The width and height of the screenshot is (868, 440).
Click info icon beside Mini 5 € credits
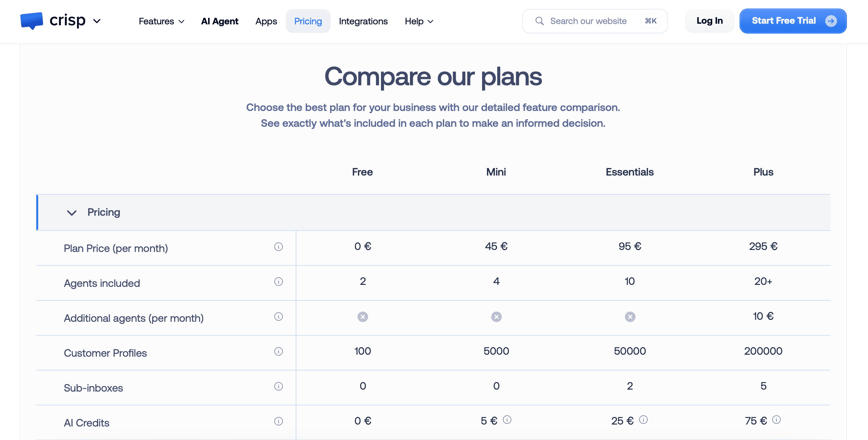(x=507, y=420)
